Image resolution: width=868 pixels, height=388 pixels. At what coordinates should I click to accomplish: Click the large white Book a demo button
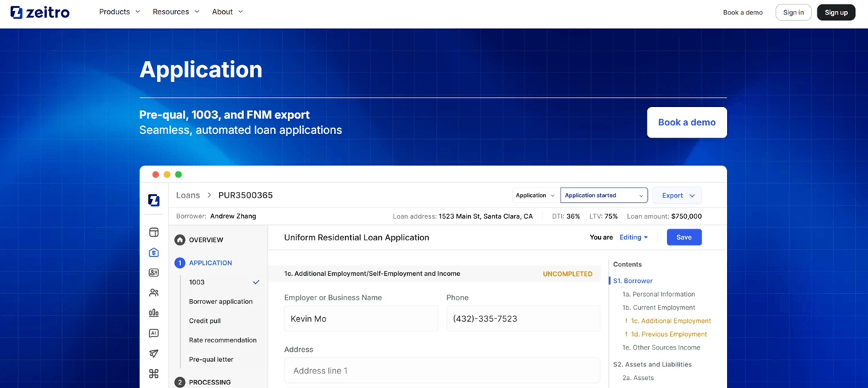coord(686,122)
